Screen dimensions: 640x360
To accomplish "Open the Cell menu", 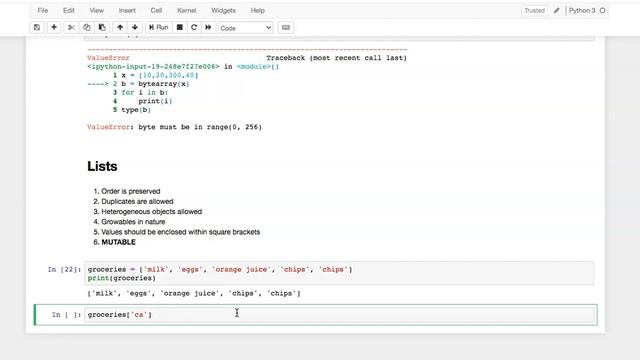I will tap(156, 11).
